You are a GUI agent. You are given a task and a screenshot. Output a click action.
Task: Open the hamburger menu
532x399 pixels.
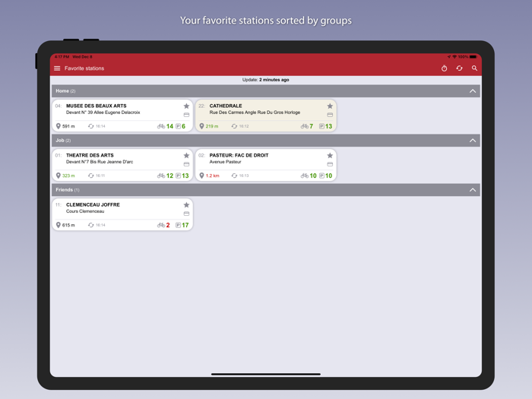tap(57, 68)
